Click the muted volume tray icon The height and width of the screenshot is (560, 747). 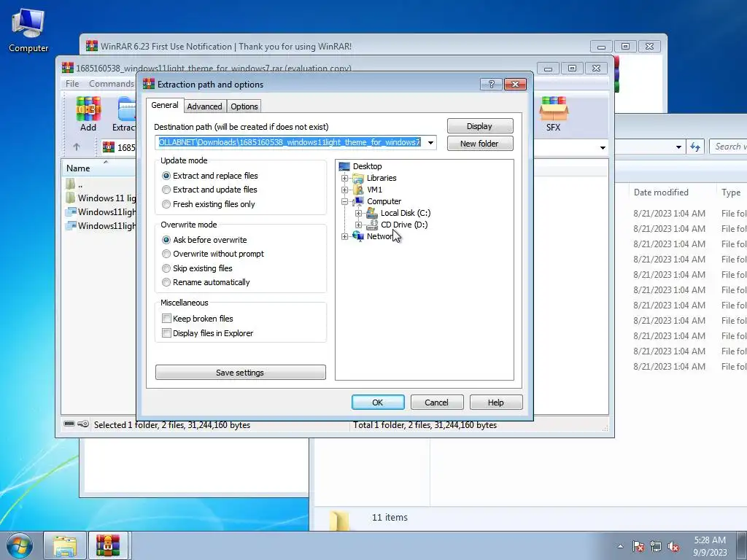673,546
